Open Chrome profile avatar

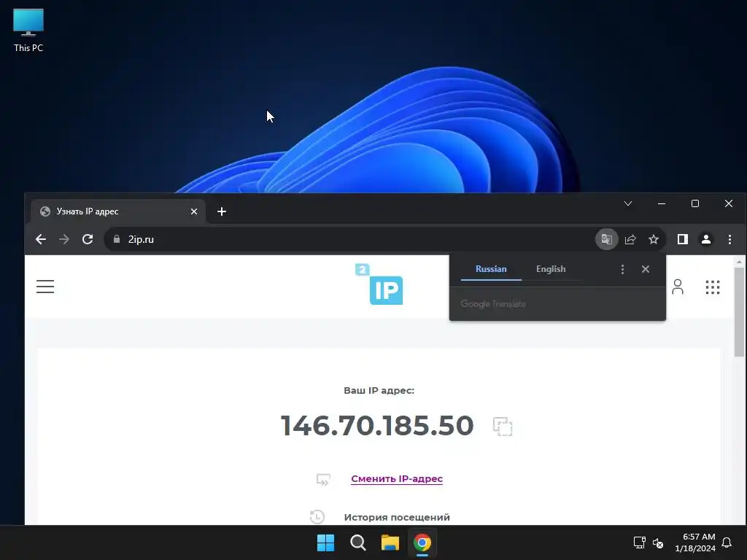(706, 239)
